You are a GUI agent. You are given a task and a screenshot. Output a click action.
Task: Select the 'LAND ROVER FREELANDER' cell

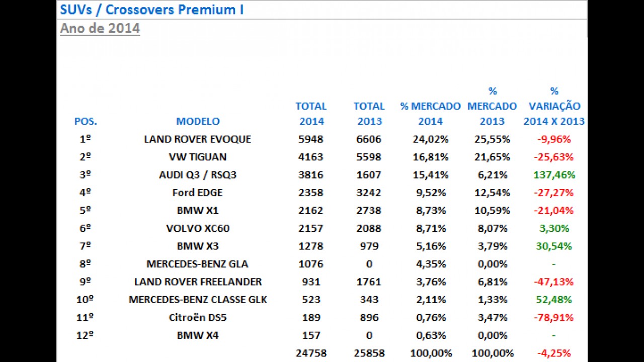pyautogui.click(x=197, y=282)
